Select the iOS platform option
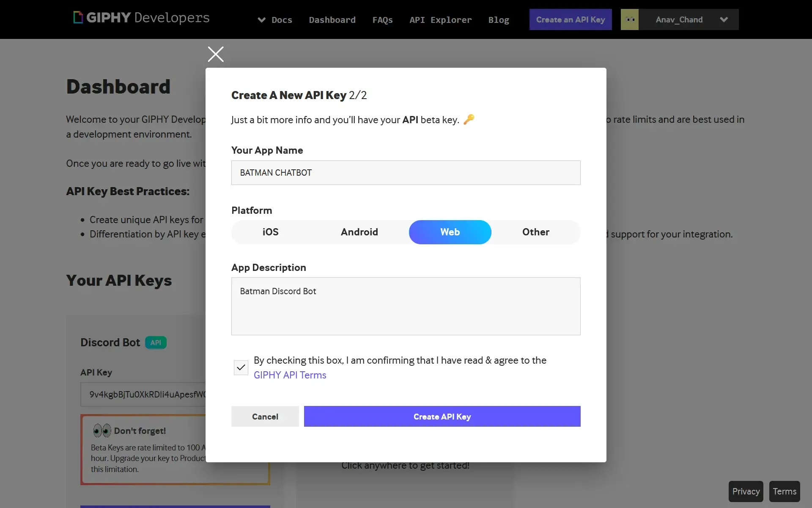Image resolution: width=812 pixels, height=508 pixels. [270, 232]
